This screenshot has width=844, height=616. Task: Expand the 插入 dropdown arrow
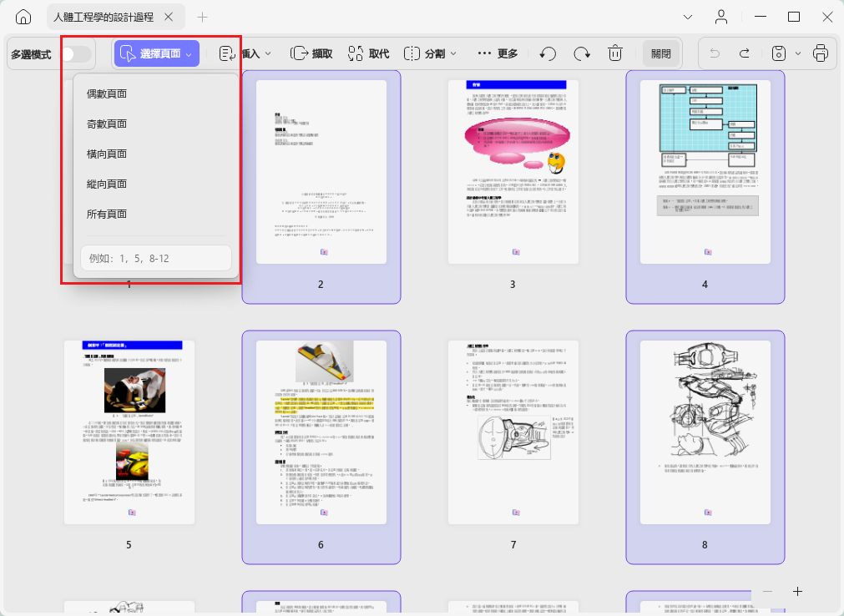tap(268, 53)
